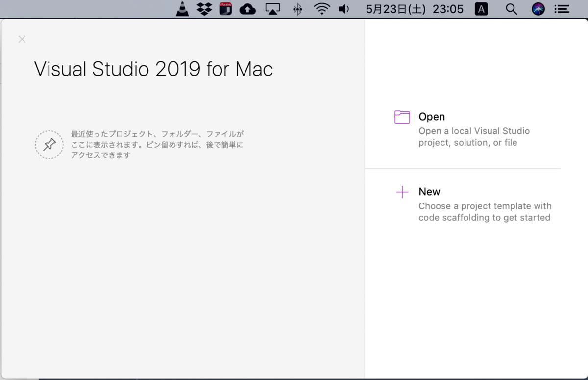Open the Dropbox menu bar icon

click(204, 9)
